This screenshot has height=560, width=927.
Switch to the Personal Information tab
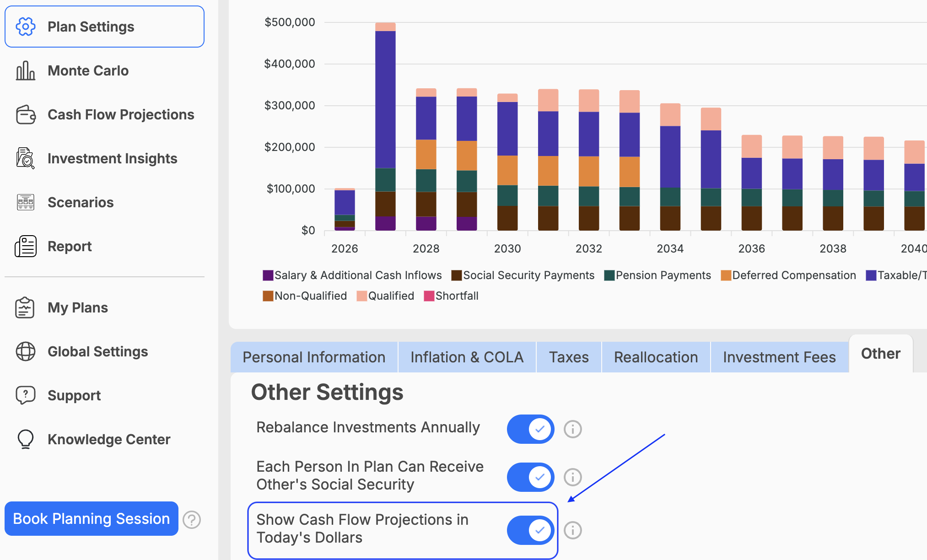(x=314, y=357)
